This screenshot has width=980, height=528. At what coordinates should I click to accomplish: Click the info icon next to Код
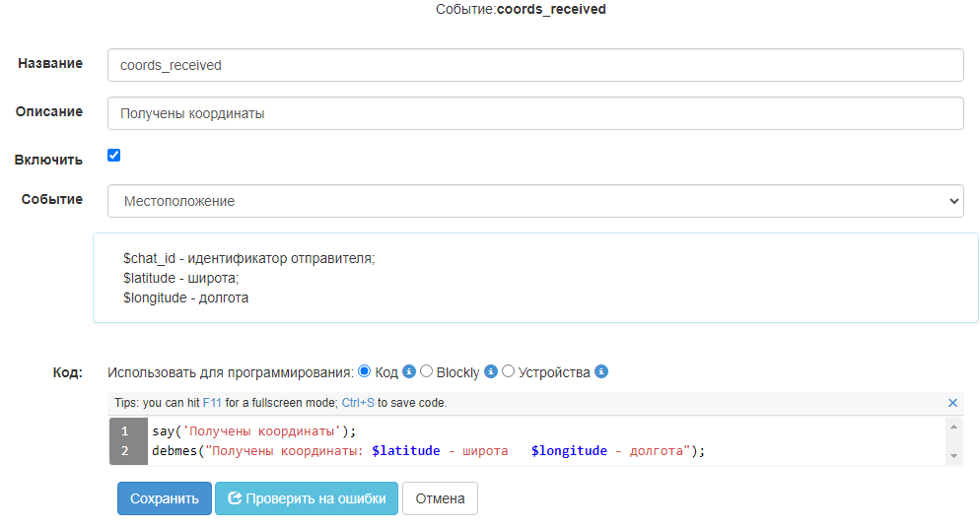(409, 372)
